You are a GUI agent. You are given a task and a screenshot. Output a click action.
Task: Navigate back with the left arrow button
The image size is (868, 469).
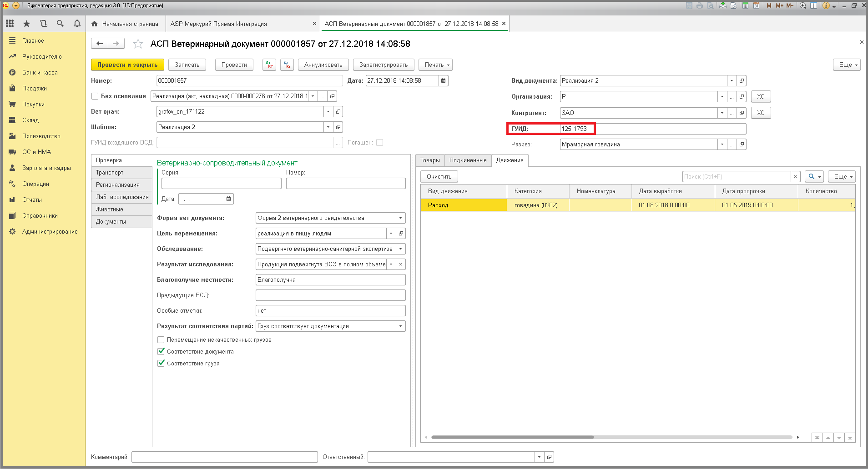(100, 44)
